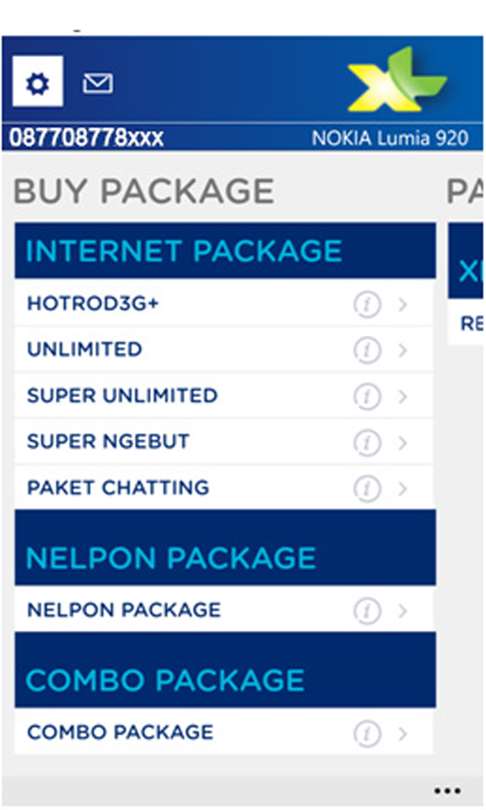Tap the phone number 087708778xxx
The image size is (486, 810).
pos(86,138)
